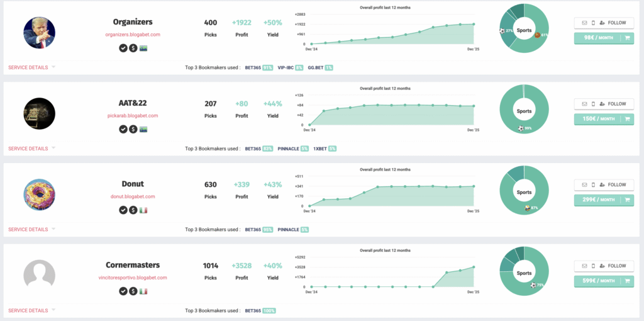
Task: Click the verified checkmark badge under Organizers
Action: 123,48
